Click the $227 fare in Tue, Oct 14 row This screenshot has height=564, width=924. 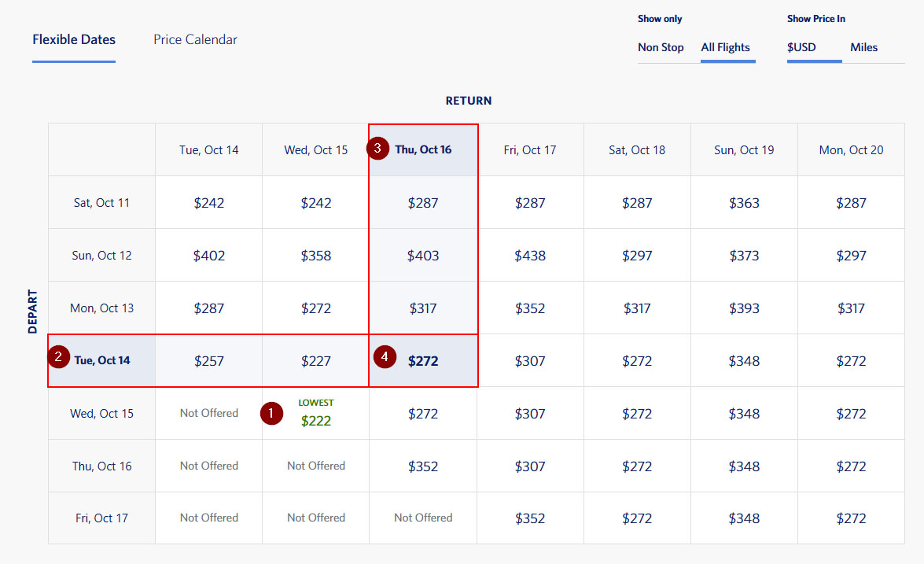316,361
